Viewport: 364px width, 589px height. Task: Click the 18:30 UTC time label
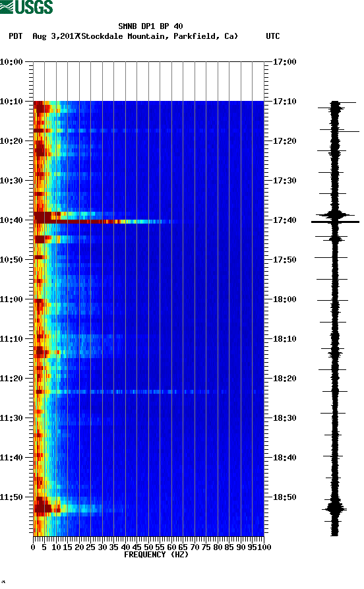click(284, 418)
